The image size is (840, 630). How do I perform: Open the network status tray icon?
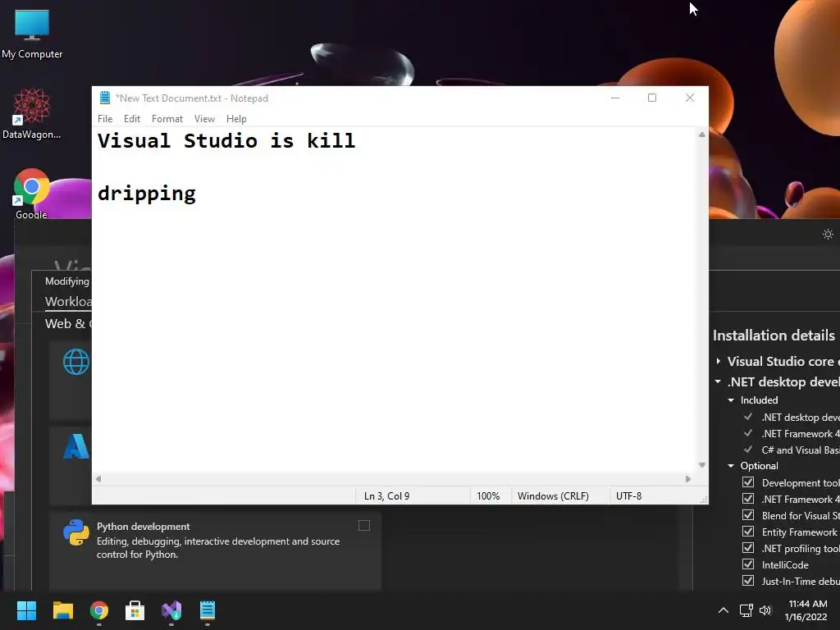tap(746, 610)
